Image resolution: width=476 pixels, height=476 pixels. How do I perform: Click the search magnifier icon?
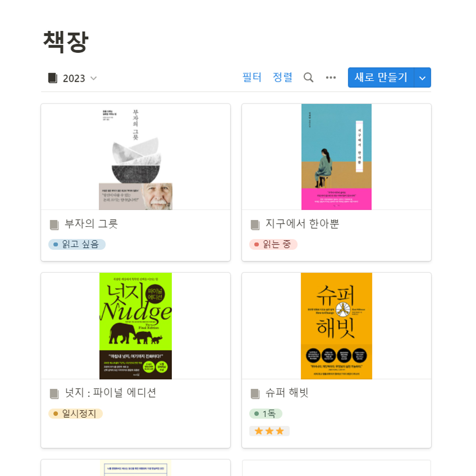pyautogui.click(x=309, y=78)
